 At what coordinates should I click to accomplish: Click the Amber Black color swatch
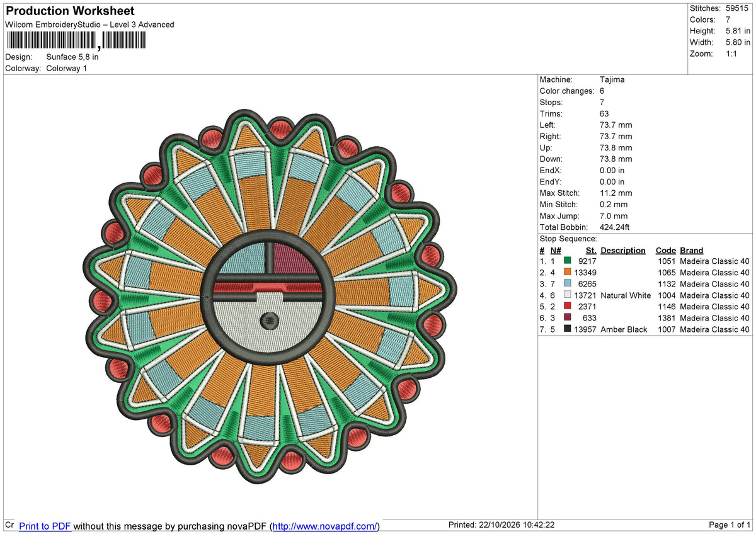[568, 329]
